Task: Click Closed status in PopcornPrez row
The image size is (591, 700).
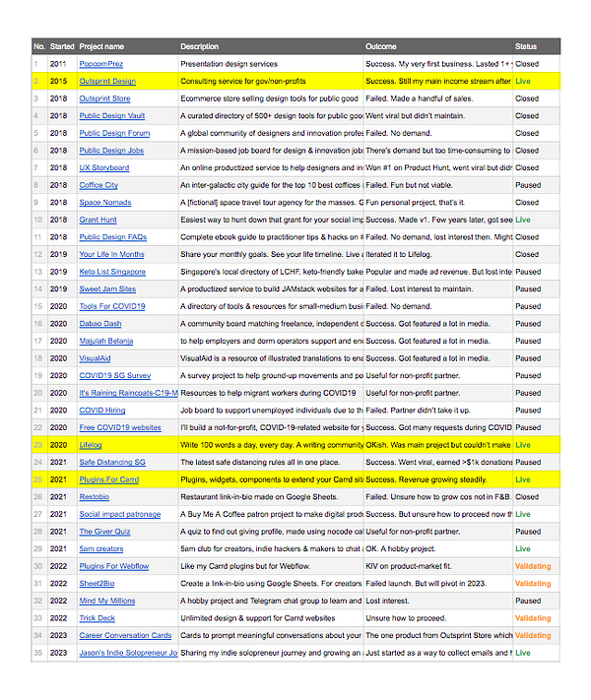Action: (x=527, y=64)
